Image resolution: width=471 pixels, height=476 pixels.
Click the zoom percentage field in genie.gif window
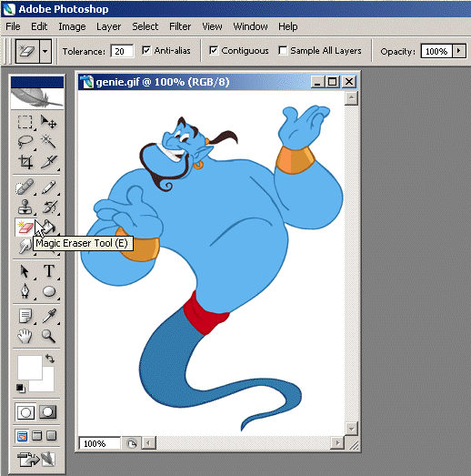(x=99, y=443)
